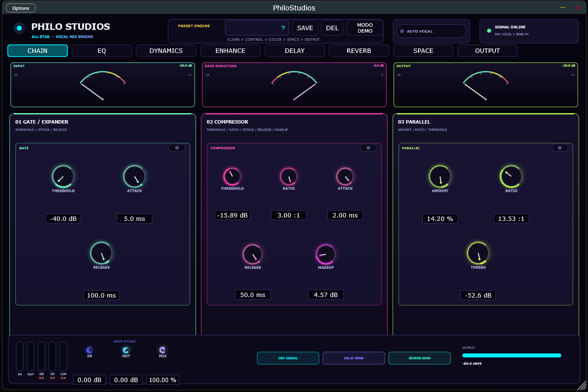Image resolution: width=588 pixels, height=392 pixels.
Task: Enable the Auto Vocal toggle
Action: pyautogui.click(x=431, y=31)
